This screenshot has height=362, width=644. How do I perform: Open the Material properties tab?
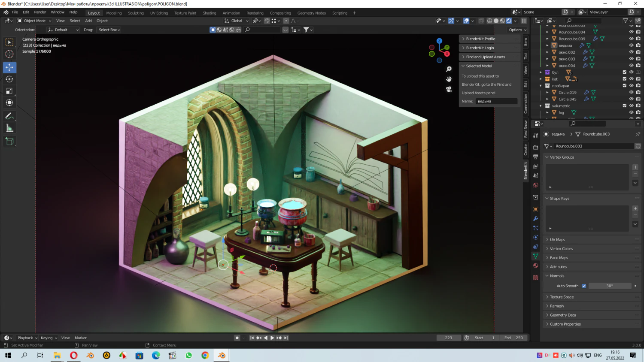pos(535,265)
